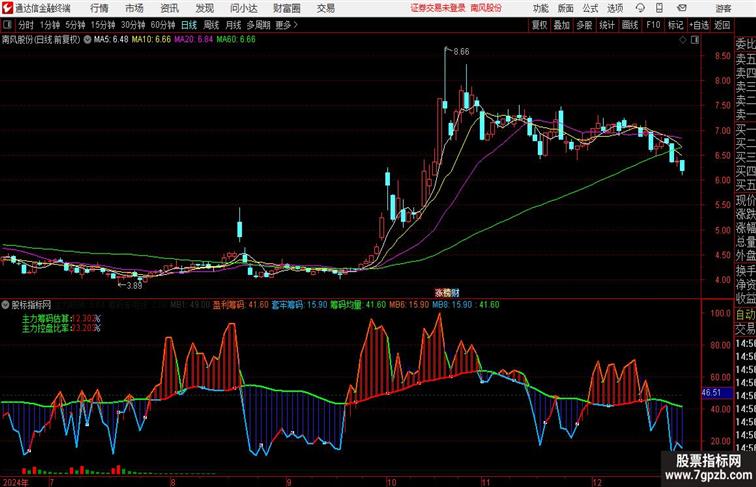This screenshot has height=487, width=756.
Task: Toggle the panel icon left of 分时
Action: [7, 25]
